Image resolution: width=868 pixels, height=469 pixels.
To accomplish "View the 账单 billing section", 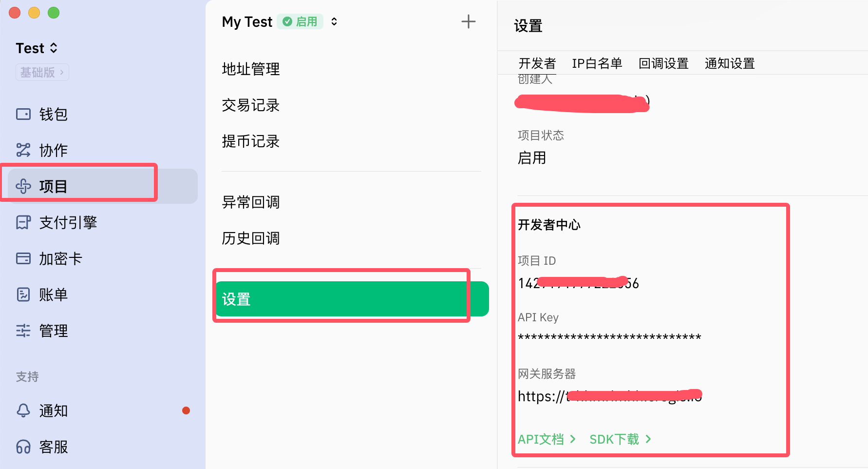I will (x=54, y=294).
